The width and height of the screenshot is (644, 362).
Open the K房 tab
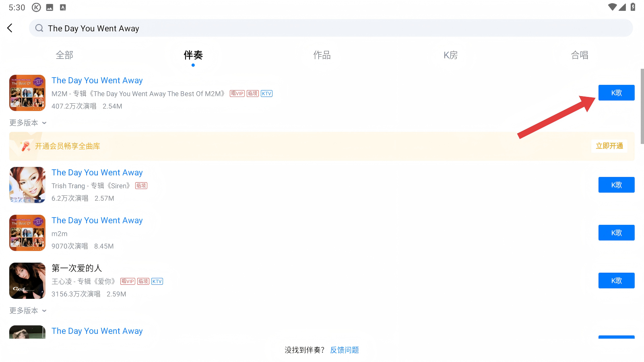click(450, 55)
